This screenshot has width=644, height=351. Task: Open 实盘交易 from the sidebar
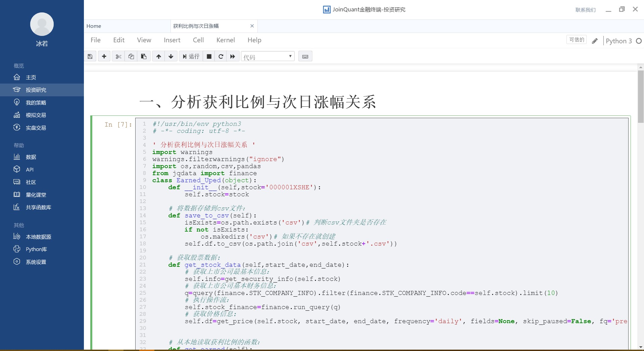(42, 128)
